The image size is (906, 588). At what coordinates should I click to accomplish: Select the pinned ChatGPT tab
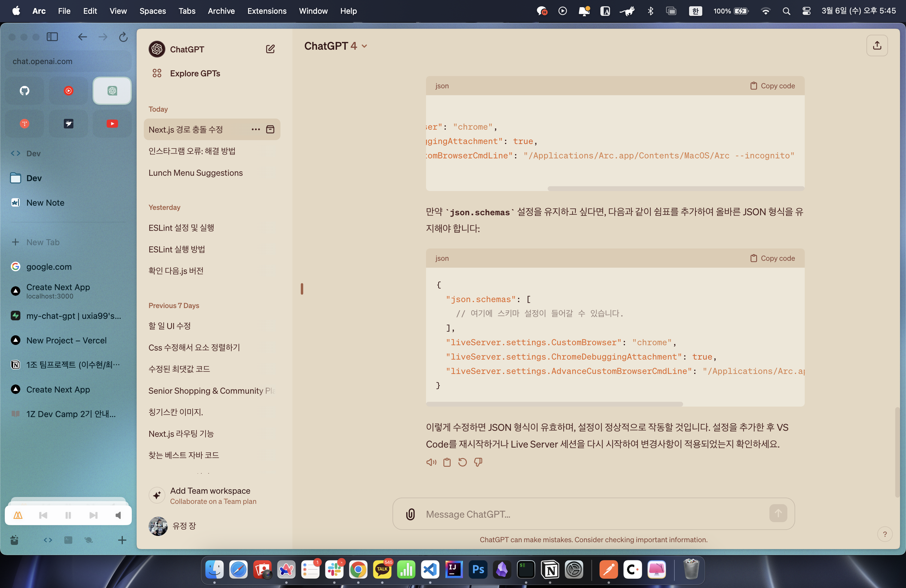click(x=112, y=90)
